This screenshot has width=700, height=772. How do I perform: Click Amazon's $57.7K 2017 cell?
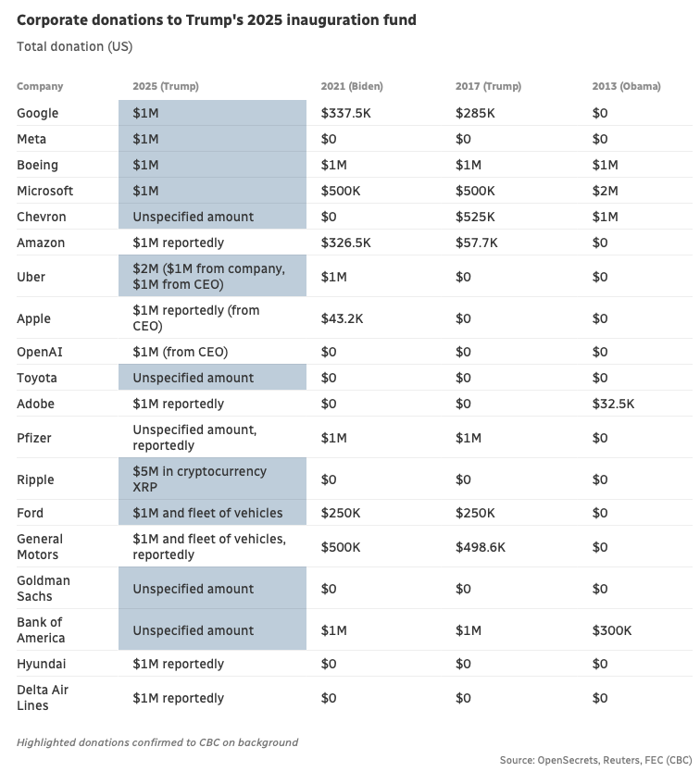[x=476, y=243]
